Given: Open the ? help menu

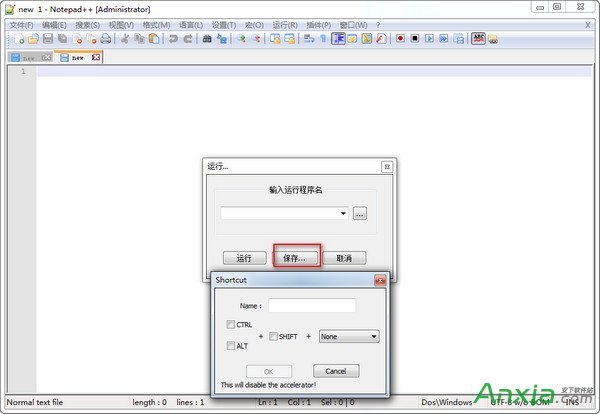Looking at the screenshot, I should [378, 25].
